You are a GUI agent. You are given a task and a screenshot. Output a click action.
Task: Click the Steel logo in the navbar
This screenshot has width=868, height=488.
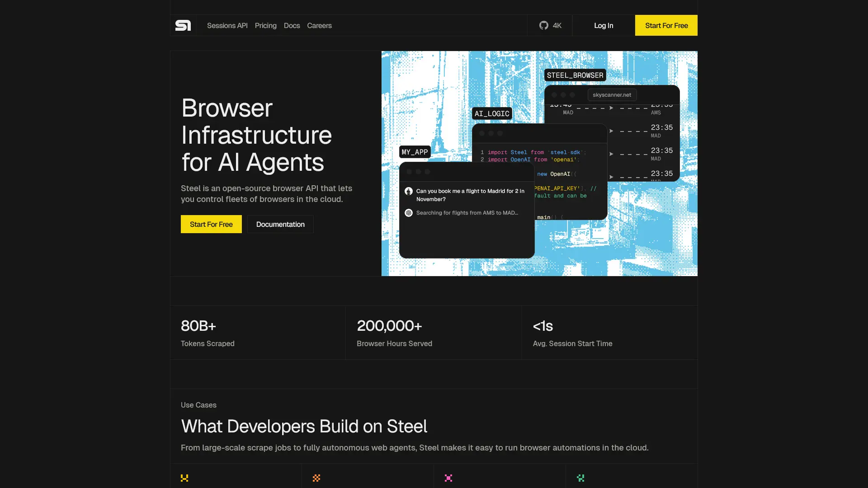coord(183,25)
